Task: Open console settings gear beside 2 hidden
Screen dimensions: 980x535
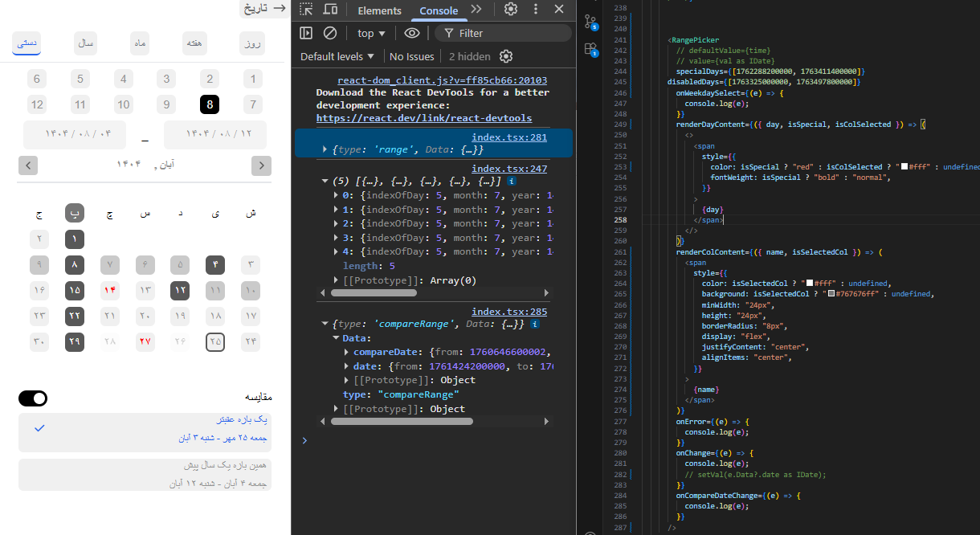Action: (506, 56)
